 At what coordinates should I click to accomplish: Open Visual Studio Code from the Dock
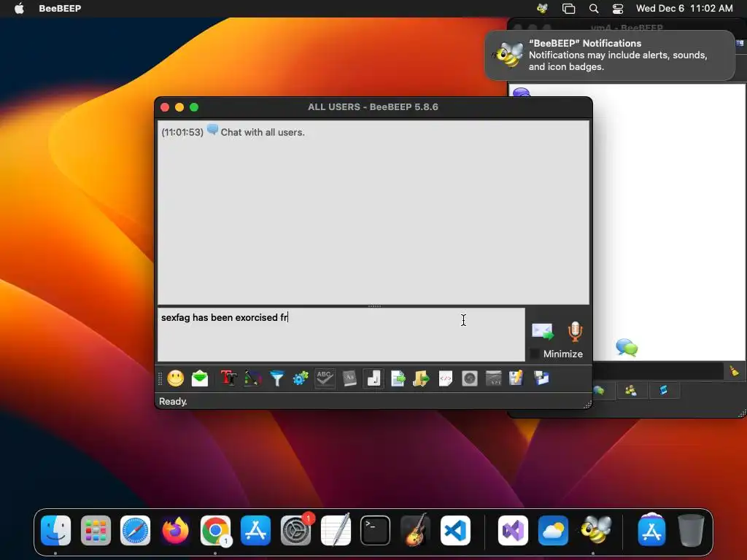click(455, 531)
